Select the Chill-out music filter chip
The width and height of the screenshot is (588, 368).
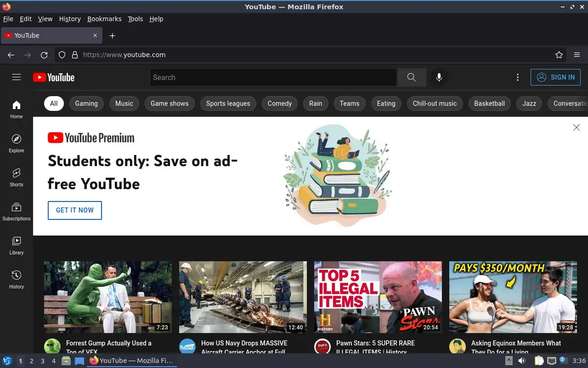pos(435,103)
